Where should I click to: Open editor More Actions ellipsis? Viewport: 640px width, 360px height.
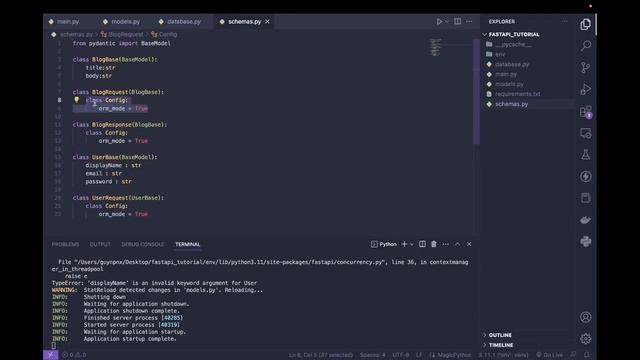(469, 22)
